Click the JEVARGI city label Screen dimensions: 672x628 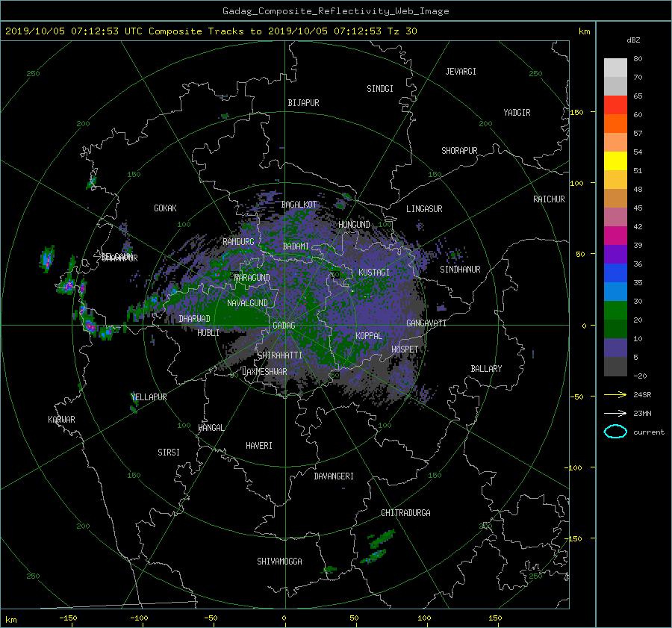pos(461,72)
